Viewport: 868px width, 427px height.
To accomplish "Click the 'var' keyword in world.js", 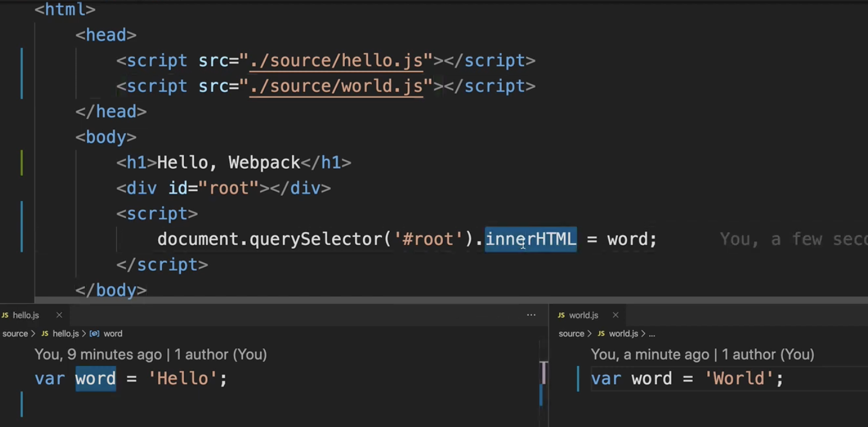I will tap(606, 378).
